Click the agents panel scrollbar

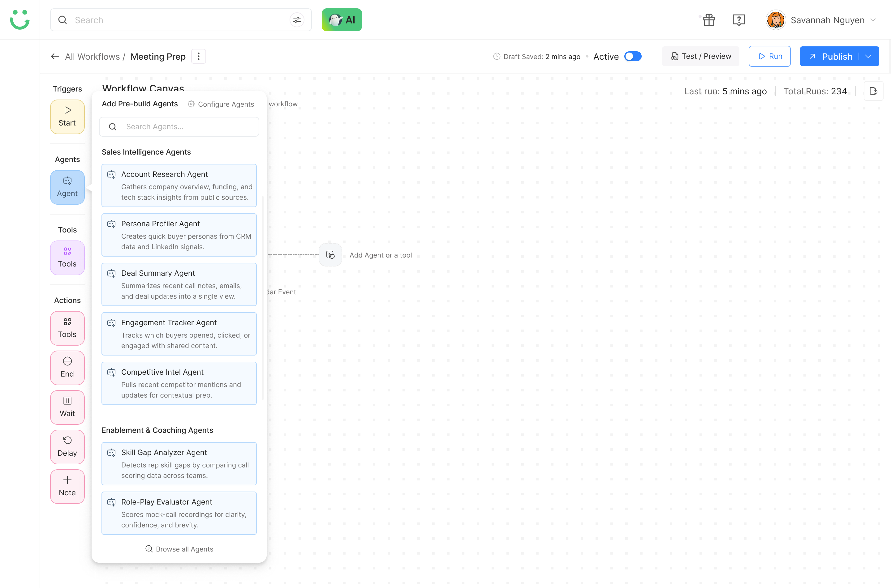262,298
